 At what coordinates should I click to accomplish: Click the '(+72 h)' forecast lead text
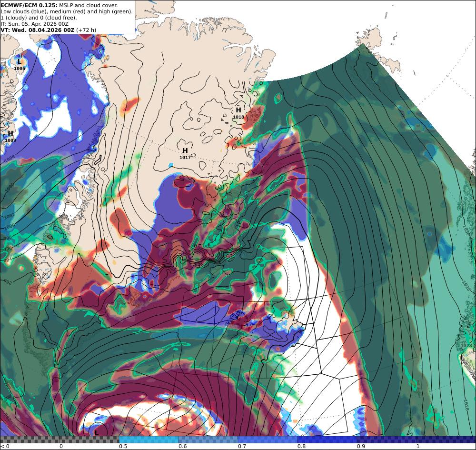pos(86,30)
